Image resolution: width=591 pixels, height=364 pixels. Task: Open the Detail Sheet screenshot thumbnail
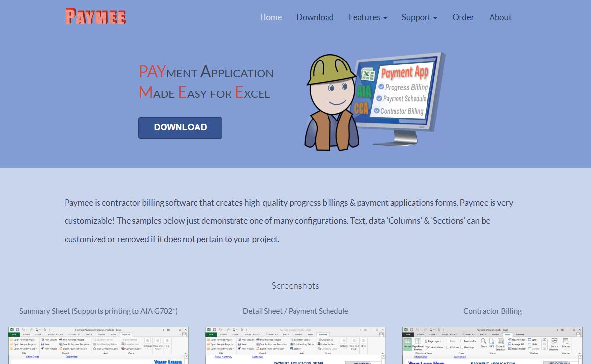[x=295, y=345]
